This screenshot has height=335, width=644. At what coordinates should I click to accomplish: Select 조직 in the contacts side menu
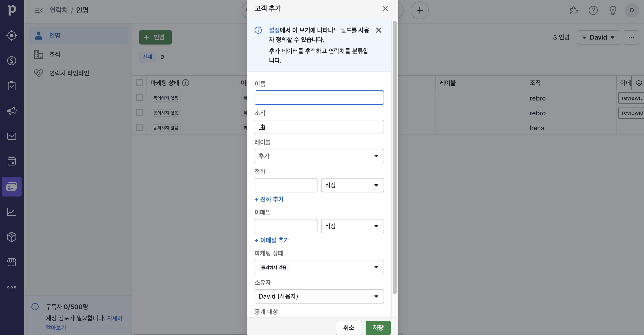click(55, 54)
